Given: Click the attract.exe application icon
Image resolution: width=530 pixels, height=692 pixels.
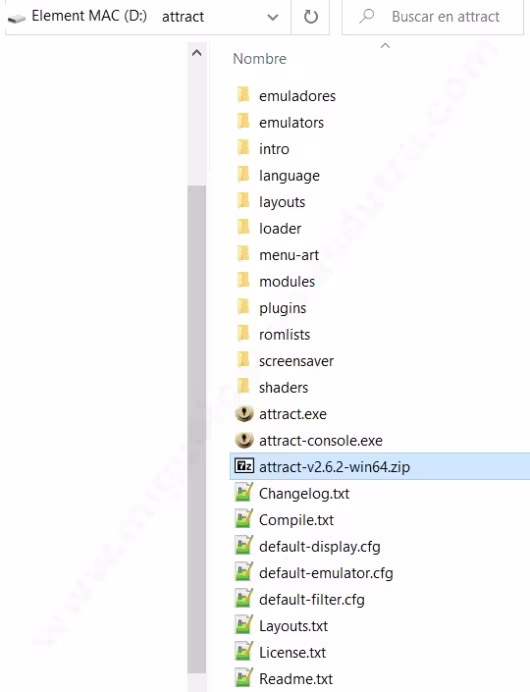Looking at the screenshot, I should point(244,414).
